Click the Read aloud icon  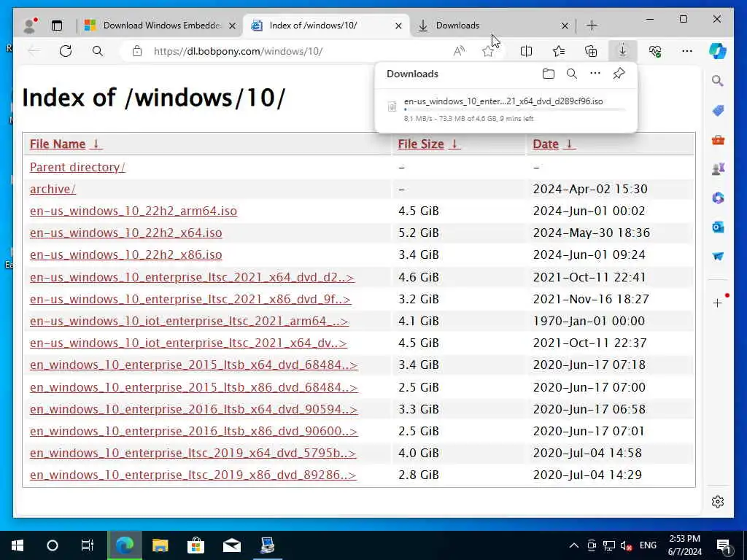coord(459,51)
